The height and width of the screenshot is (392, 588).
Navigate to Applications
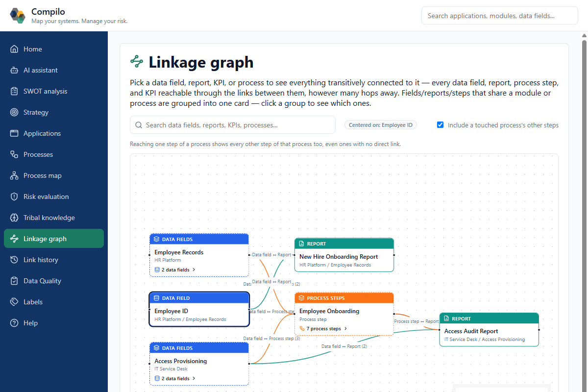click(54, 133)
